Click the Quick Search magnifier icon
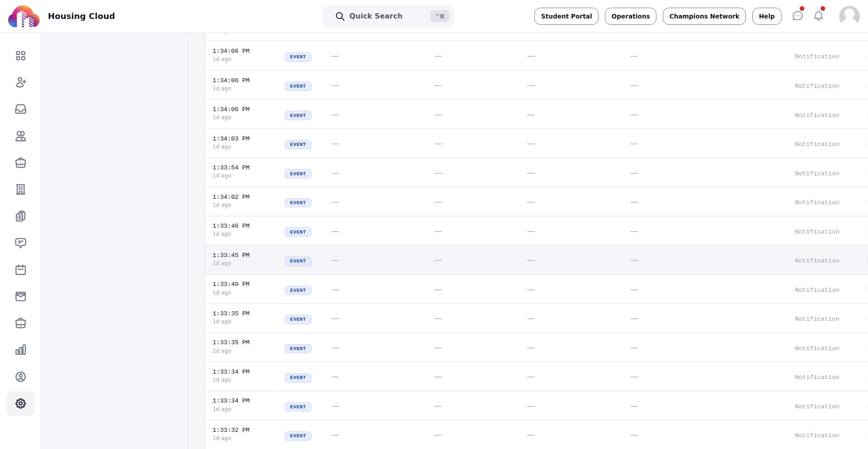 (340, 16)
